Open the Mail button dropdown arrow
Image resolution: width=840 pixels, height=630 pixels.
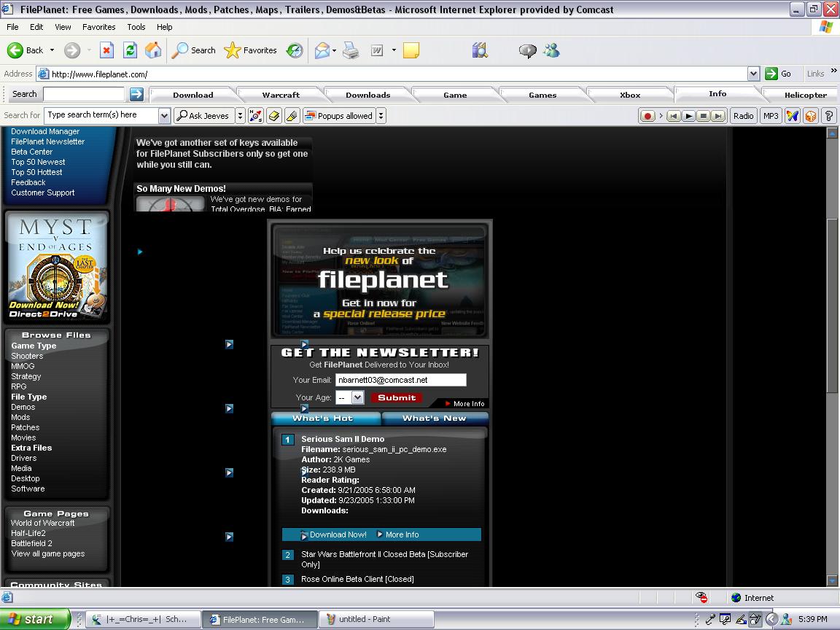tap(334, 50)
